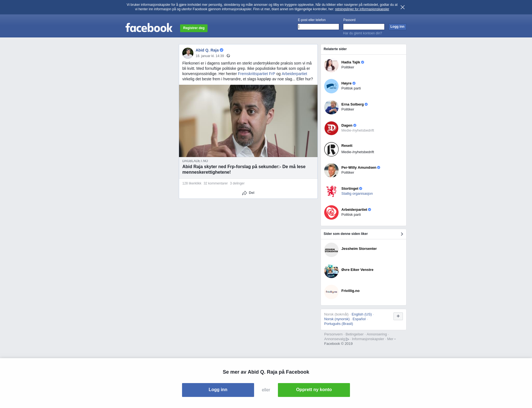
Task: Focus the Passord field
Action: coord(364,27)
